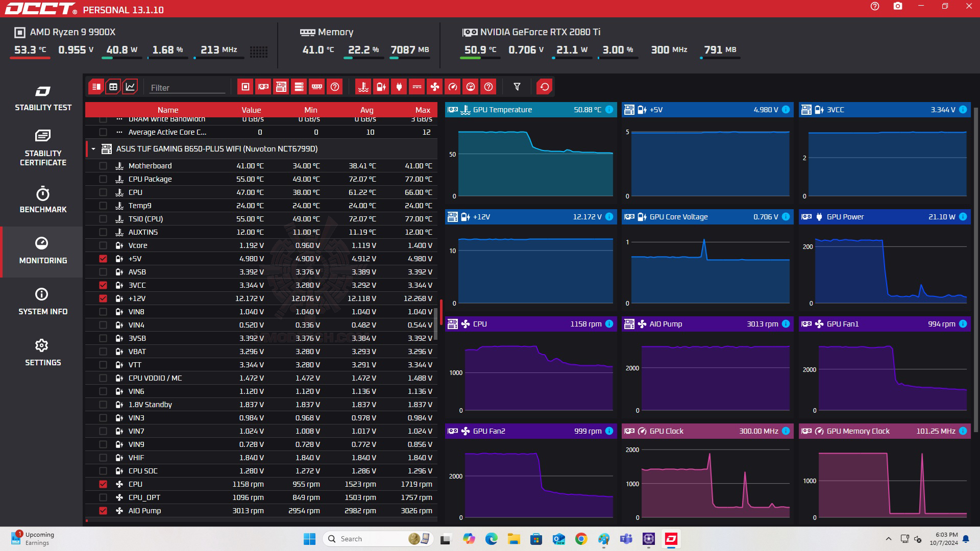Focus the Filter text field
This screenshot has height=551, width=980.
click(x=187, y=88)
